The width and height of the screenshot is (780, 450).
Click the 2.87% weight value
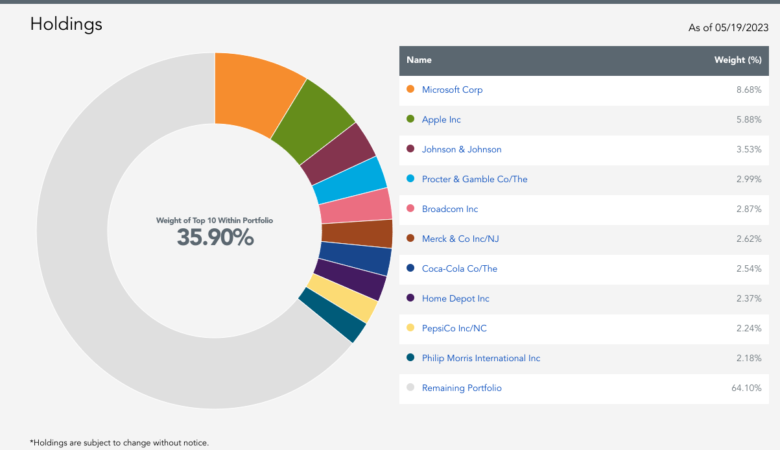[x=749, y=209]
